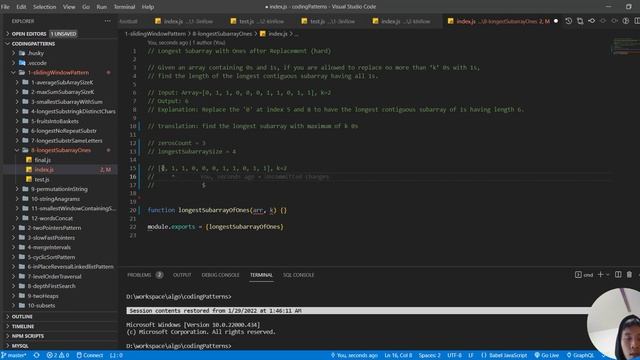This screenshot has height=360, width=640.
Task: Click 1-slidingWindowPattern in the breadcrumb
Action: click(x=155, y=33)
